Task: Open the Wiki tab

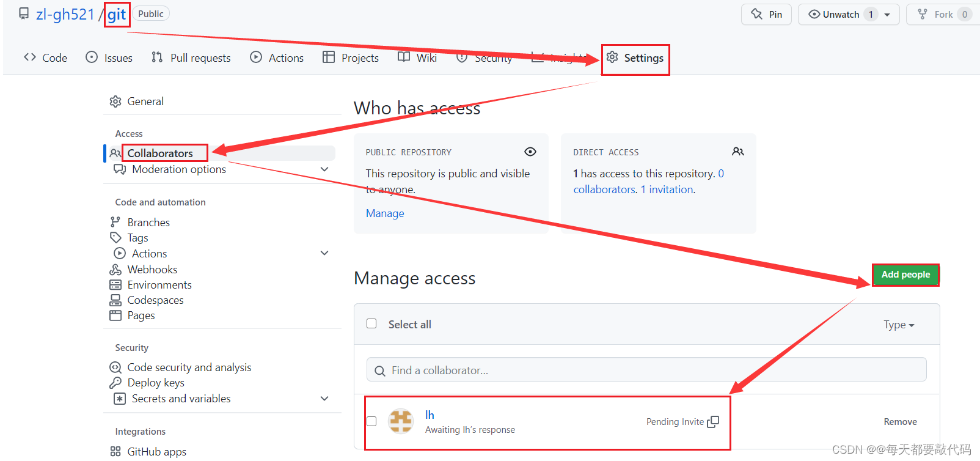Action: pos(417,57)
